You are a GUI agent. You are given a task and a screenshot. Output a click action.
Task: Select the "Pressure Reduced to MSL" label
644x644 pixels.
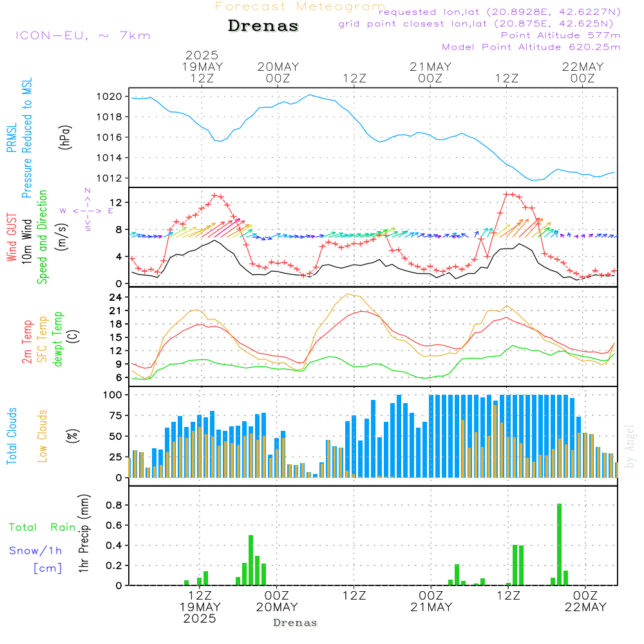tap(26, 138)
